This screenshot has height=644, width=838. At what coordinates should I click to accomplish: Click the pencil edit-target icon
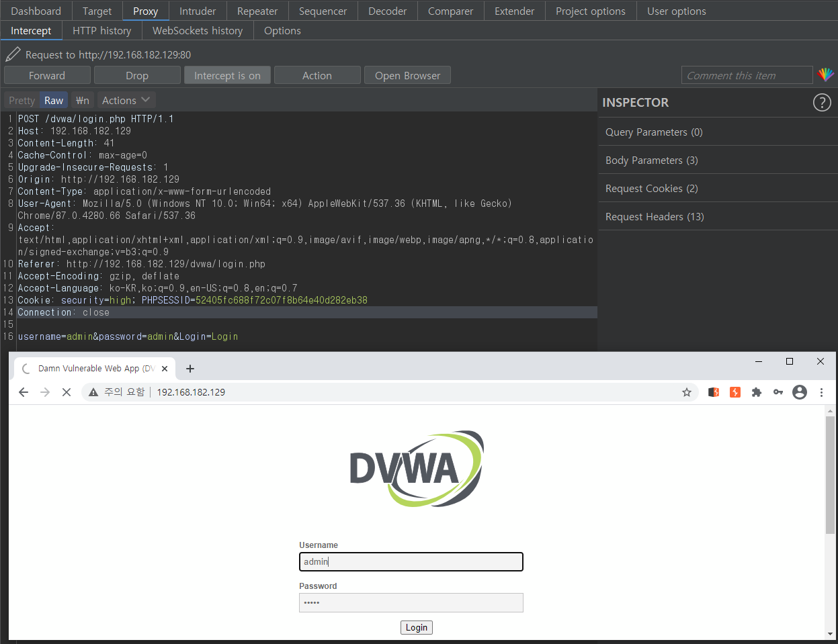(x=13, y=54)
